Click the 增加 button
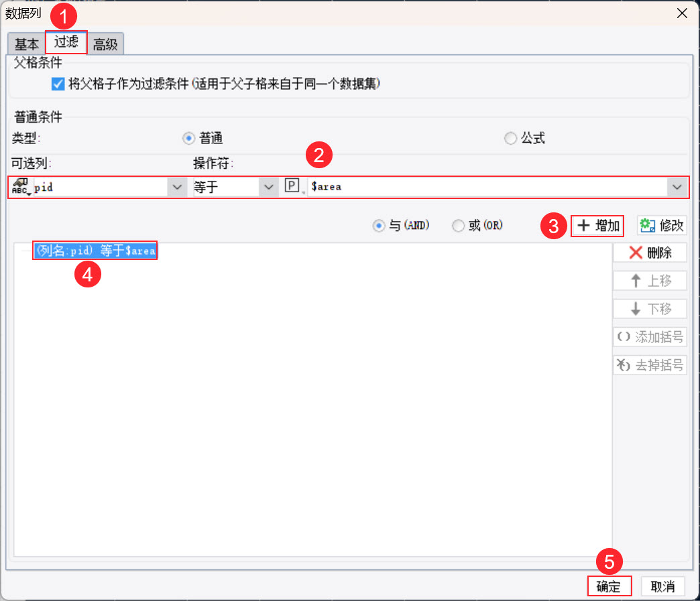Image resolution: width=700 pixels, height=601 pixels. pyautogui.click(x=597, y=226)
